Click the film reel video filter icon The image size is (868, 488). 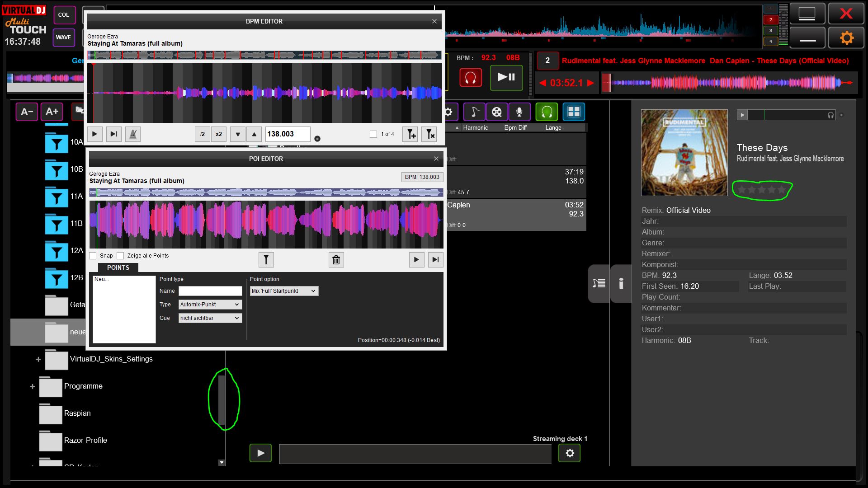[497, 112]
